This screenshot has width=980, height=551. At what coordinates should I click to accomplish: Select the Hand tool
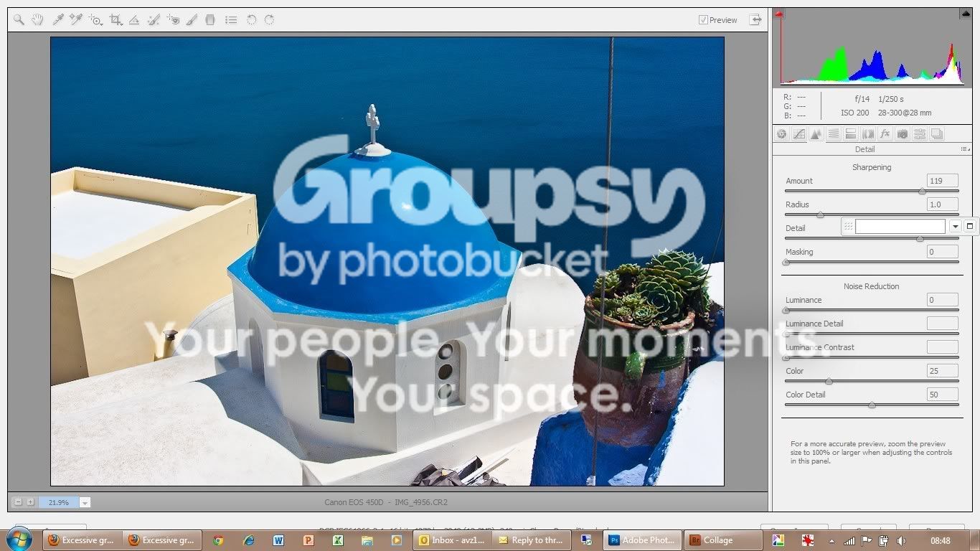pos(37,20)
